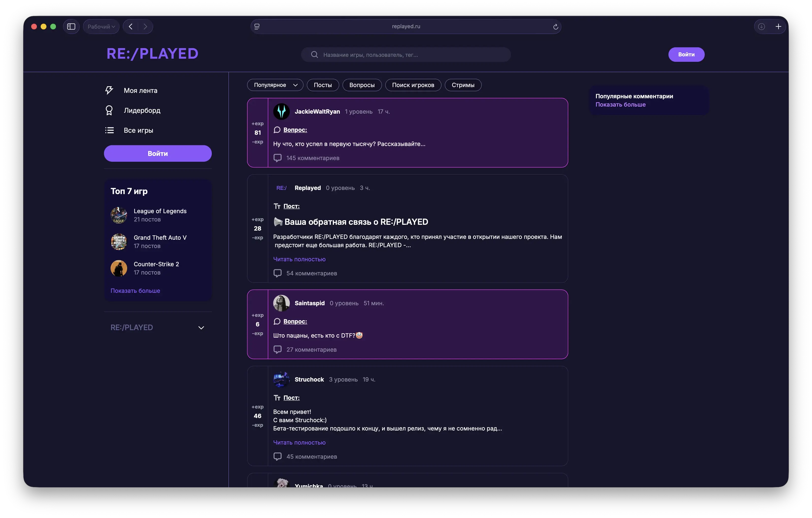Give +exp to the Struchock post
This screenshot has width=812, height=518.
click(257, 407)
